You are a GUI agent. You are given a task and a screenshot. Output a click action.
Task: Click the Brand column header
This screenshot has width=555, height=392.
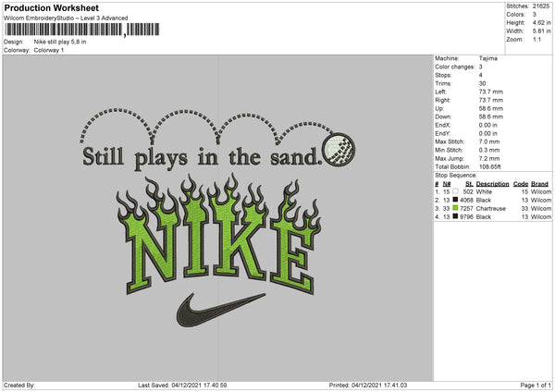[540, 184]
